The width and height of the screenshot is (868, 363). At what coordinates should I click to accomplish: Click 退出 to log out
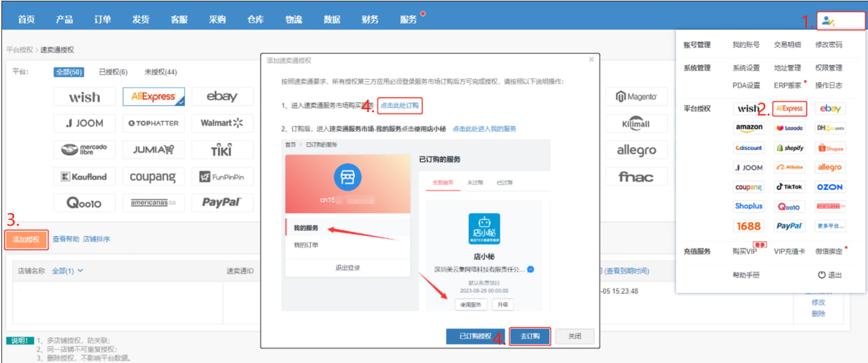point(829,275)
